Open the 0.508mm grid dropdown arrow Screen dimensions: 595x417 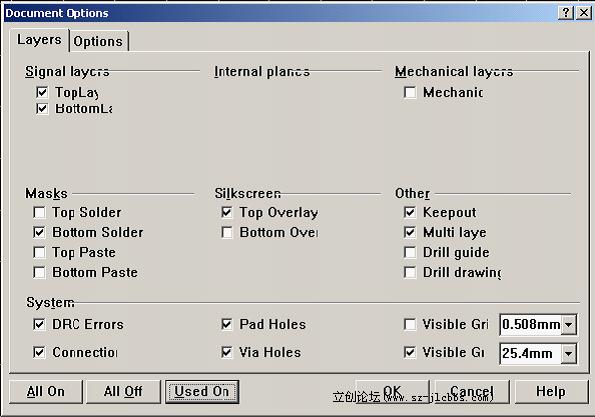[x=569, y=325]
